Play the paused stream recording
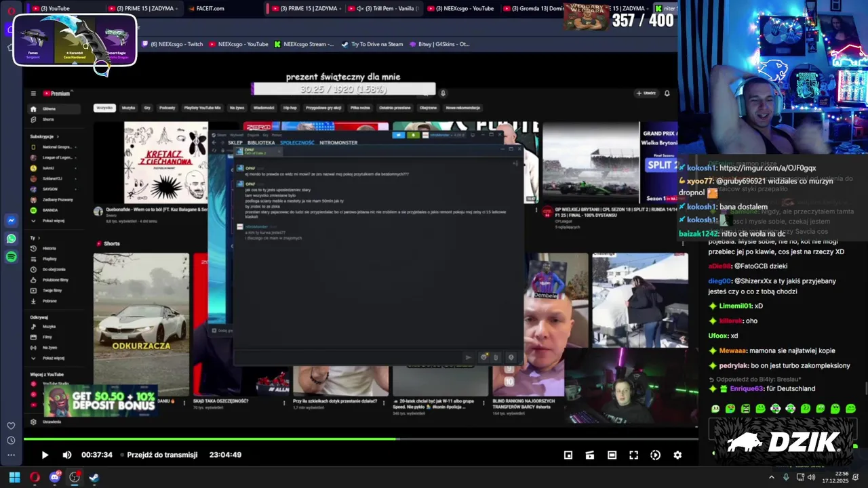868x488 pixels. (x=45, y=455)
